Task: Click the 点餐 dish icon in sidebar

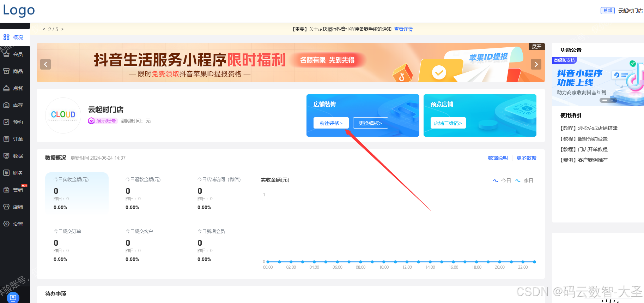Action: [6, 88]
